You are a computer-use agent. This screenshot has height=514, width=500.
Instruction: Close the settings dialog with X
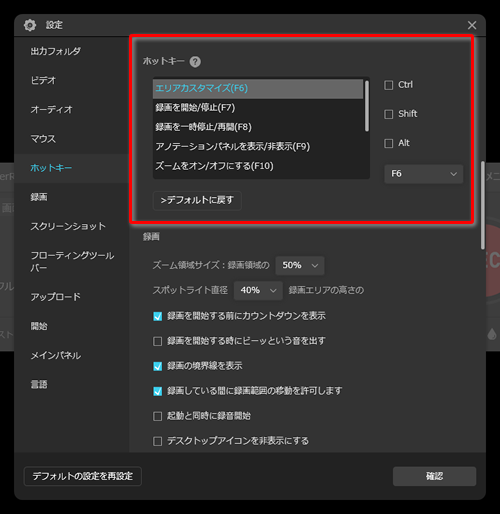pyautogui.click(x=472, y=25)
